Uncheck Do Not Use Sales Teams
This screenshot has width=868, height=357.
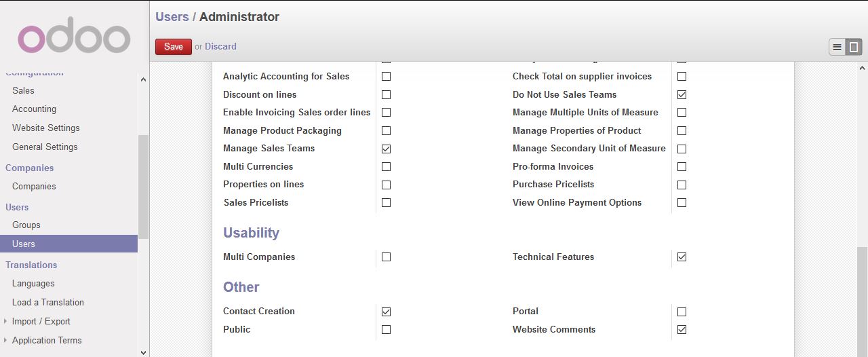pyautogui.click(x=682, y=94)
